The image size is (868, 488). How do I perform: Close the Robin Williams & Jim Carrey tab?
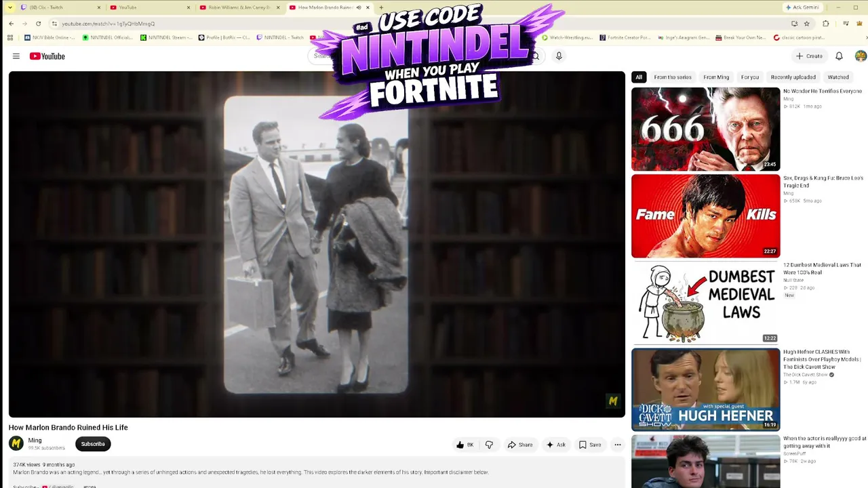pos(278,7)
